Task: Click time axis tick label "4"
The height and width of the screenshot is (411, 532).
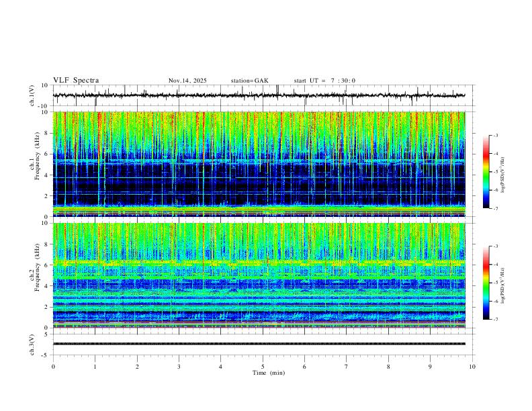Action: (220, 367)
